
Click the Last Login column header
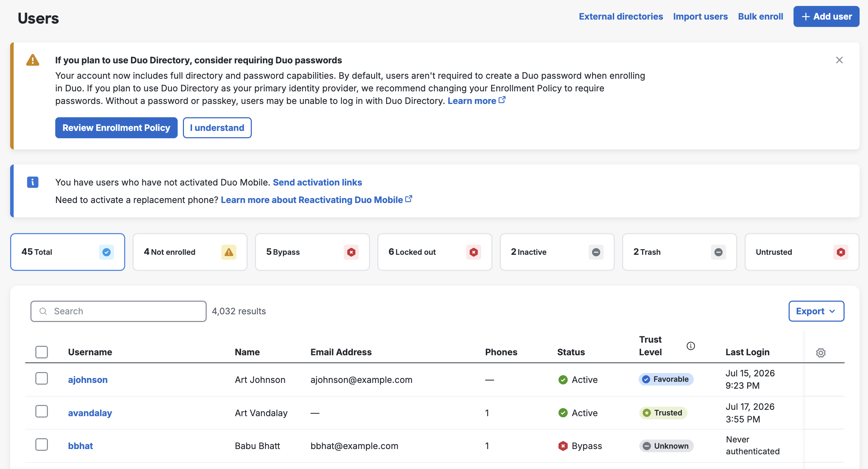coord(748,352)
